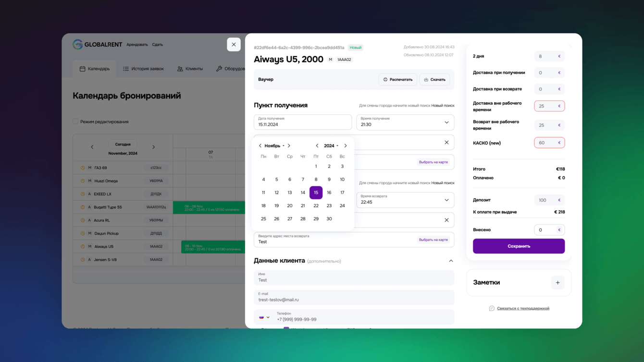Open the История заявок tab
Viewport: 644px width, 362px height.
[143, 69]
